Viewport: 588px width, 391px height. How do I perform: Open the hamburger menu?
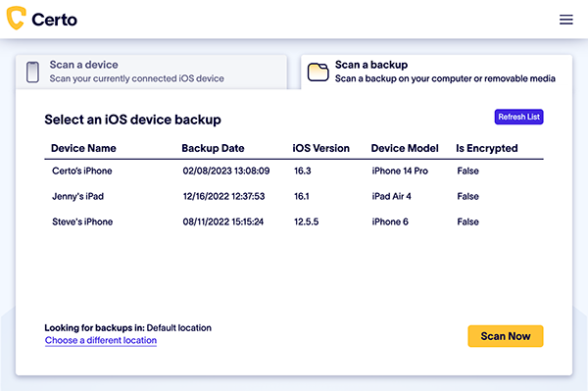click(565, 20)
